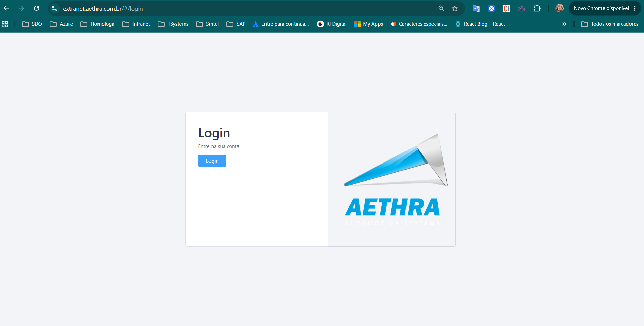644x326 pixels.
Task: Click the blue gear-shaped extension icon
Action: [491, 8]
